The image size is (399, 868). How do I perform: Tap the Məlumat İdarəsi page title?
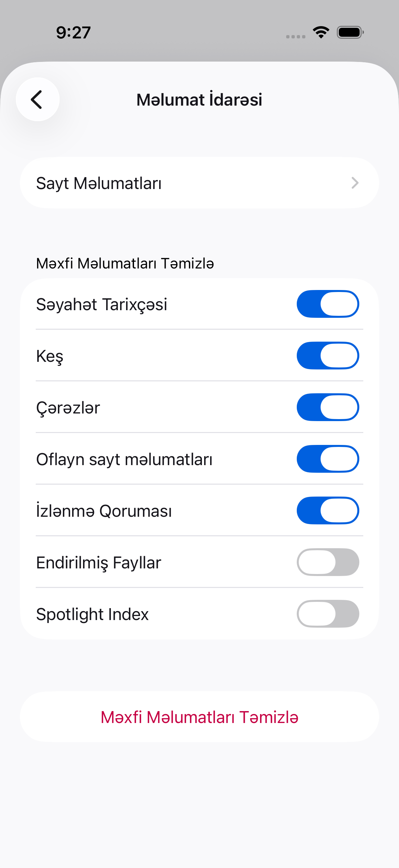(x=199, y=100)
